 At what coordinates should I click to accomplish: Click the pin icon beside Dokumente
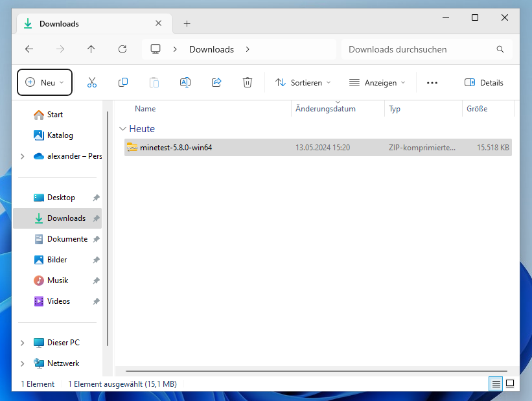(x=97, y=239)
